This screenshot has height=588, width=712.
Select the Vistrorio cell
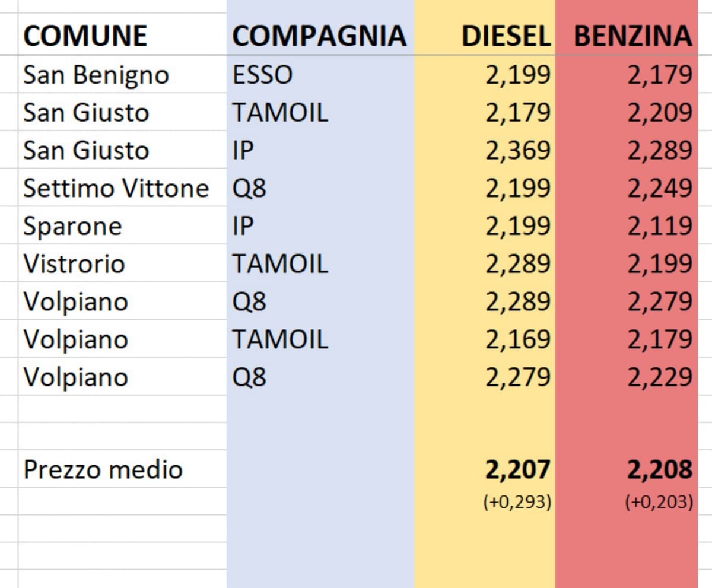coord(74,264)
